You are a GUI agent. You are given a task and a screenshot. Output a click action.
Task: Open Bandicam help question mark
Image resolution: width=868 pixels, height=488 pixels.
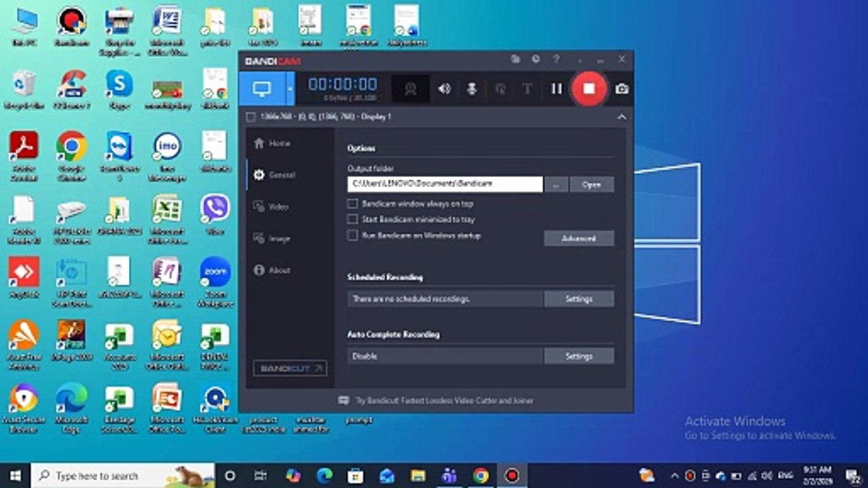pyautogui.click(x=556, y=60)
